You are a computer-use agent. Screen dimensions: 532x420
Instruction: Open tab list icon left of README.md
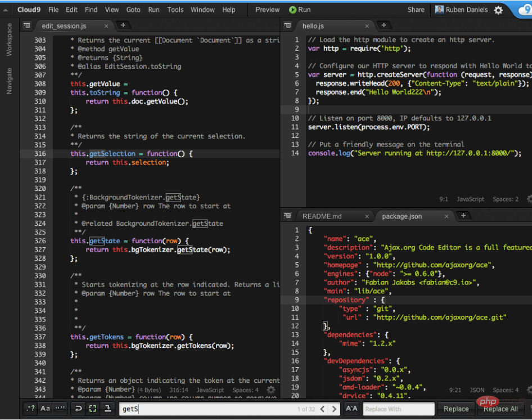(x=287, y=216)
